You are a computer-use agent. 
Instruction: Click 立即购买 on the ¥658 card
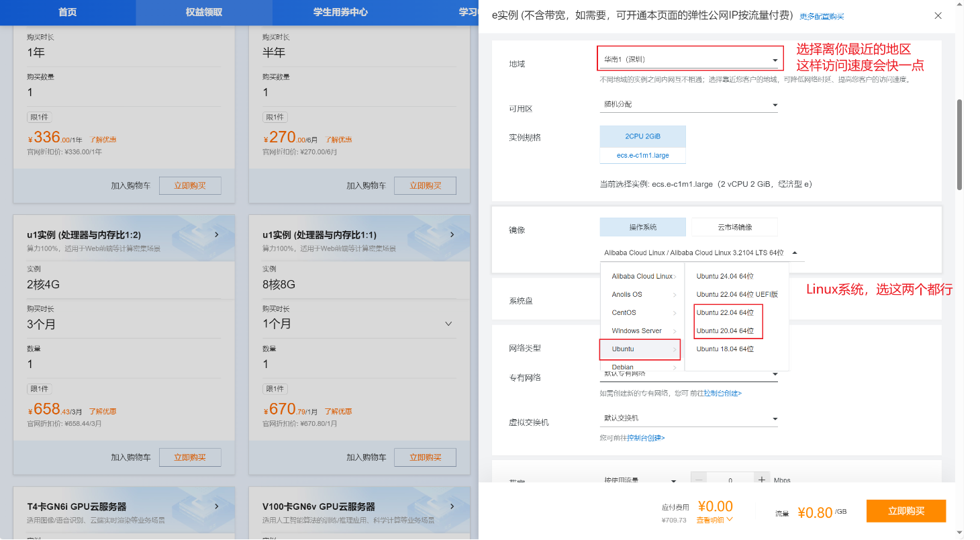click(x=190, y=457)
